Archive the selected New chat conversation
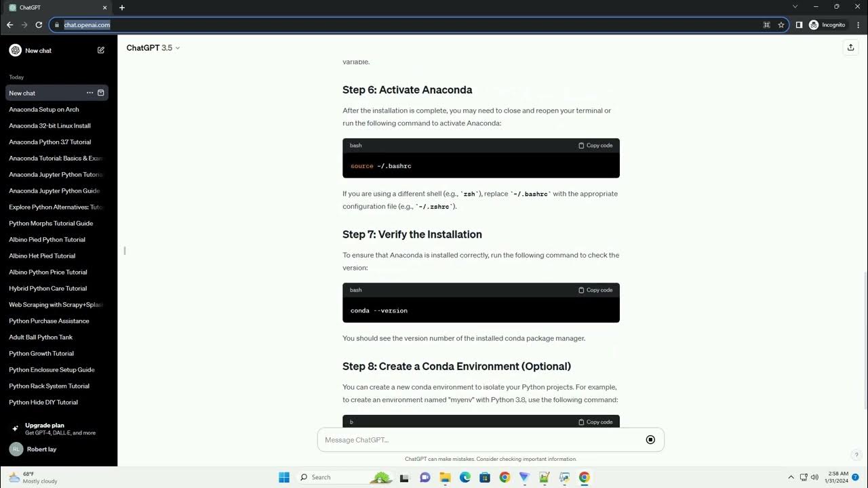 [101, 93]
